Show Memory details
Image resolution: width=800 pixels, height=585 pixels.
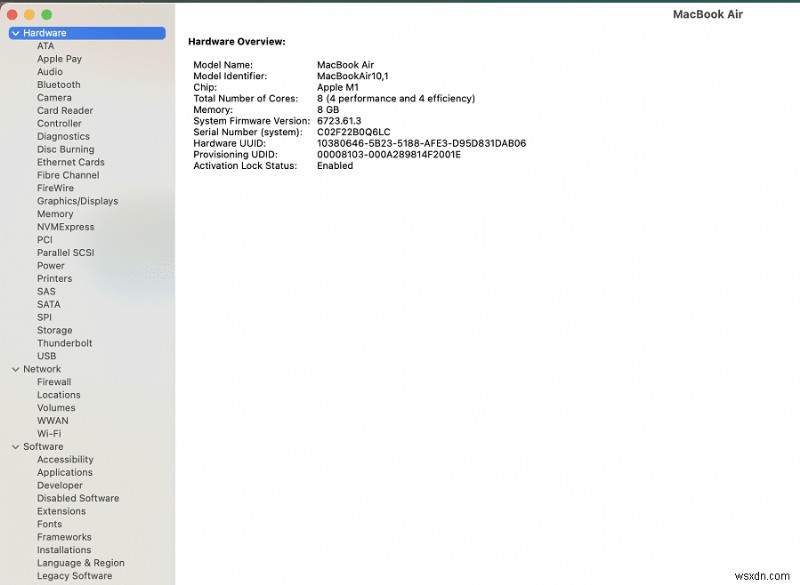55,214
